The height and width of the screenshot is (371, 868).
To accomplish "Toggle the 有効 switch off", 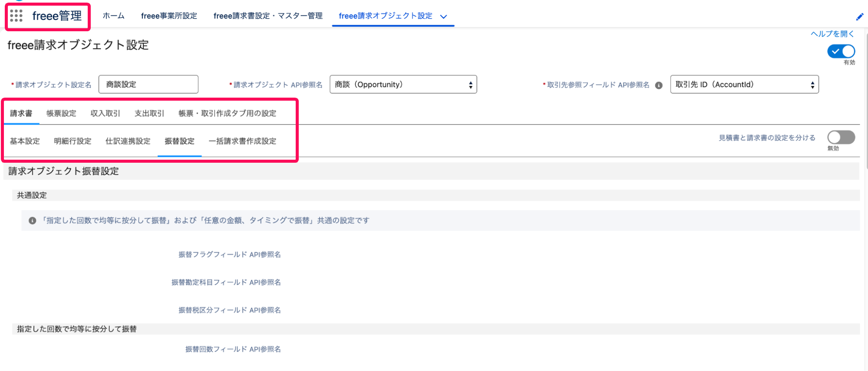I will coord(841,51).
